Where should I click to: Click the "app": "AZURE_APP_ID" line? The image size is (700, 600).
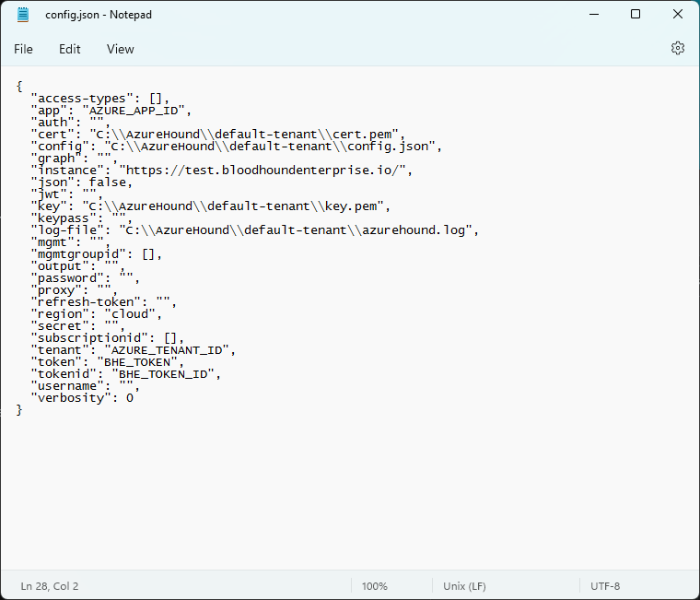[111, 111]
